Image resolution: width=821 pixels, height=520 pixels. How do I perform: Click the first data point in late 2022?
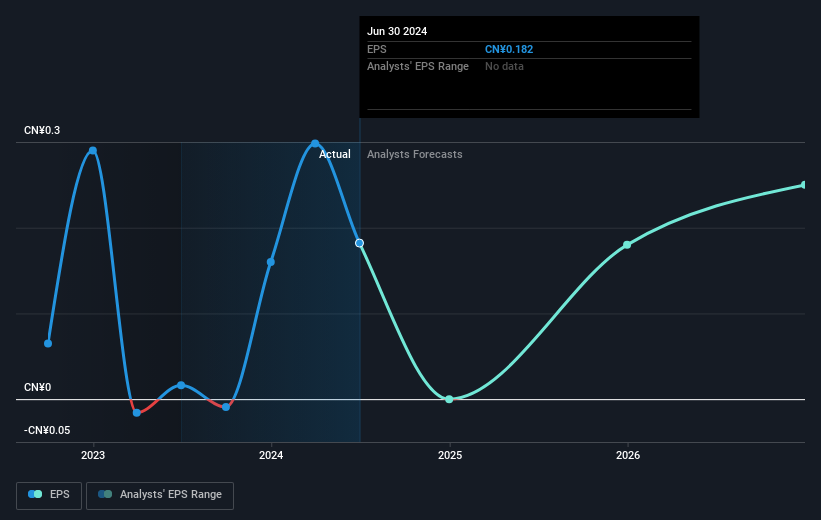[x=48, y=344]
